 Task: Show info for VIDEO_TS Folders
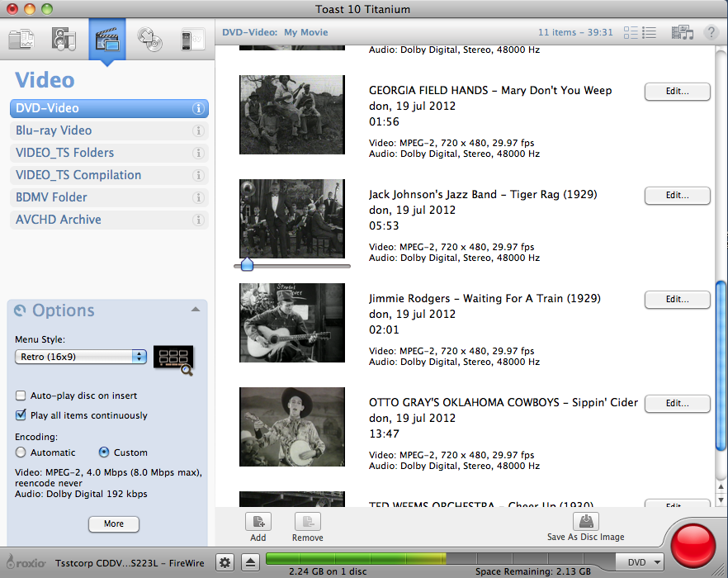(x=198, y=153)
